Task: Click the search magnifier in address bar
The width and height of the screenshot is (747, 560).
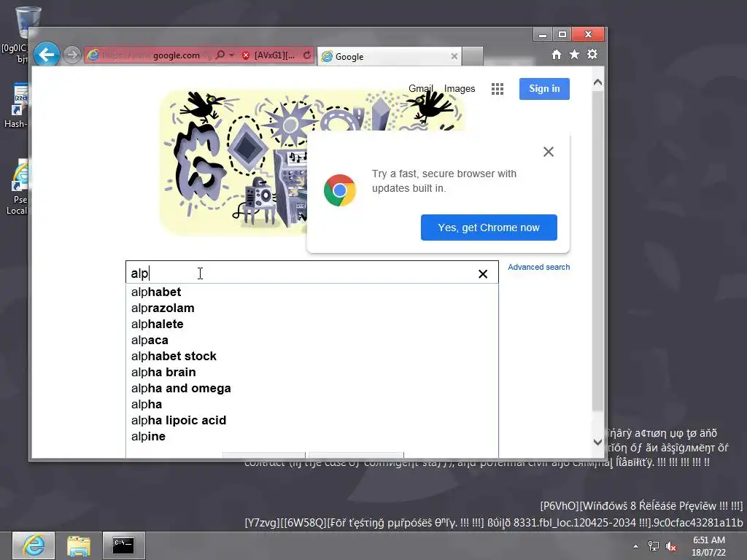Action: point(220,55)
